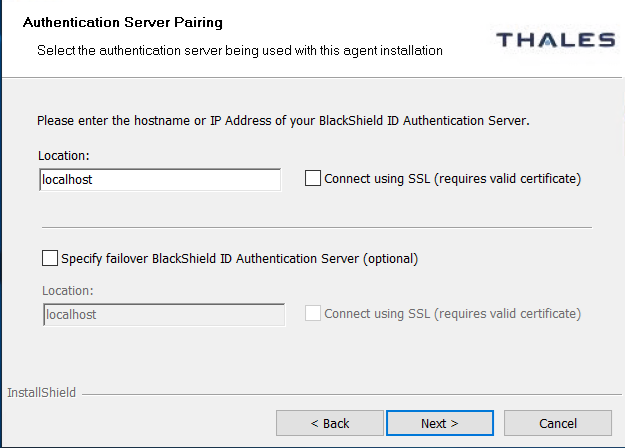Click the disabled failover Location field
Image resolution: width=625 pixels, height=448 pixels.
pyautogui.click(x=164, y=314)
